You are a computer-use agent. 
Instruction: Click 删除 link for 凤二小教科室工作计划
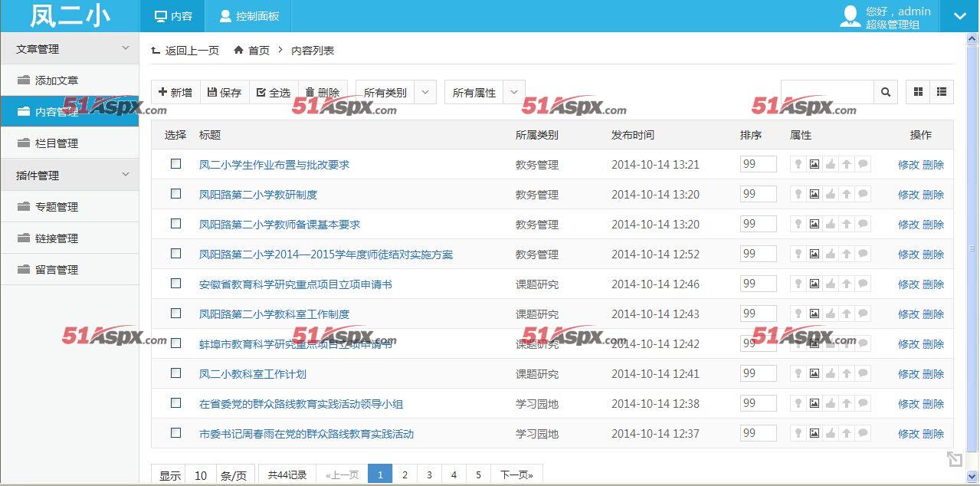933,373
